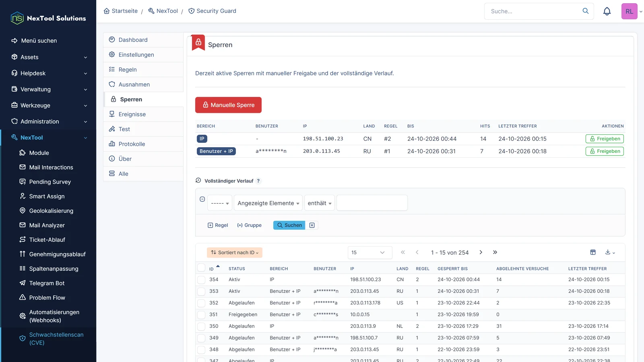
Task: Select the checkbox for row ID 352
Action: [201, 303]
